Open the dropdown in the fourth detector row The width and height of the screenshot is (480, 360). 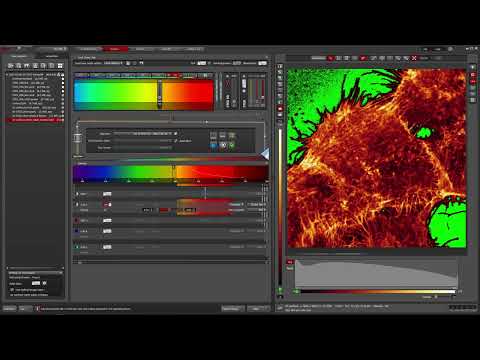tap(236, 231)
